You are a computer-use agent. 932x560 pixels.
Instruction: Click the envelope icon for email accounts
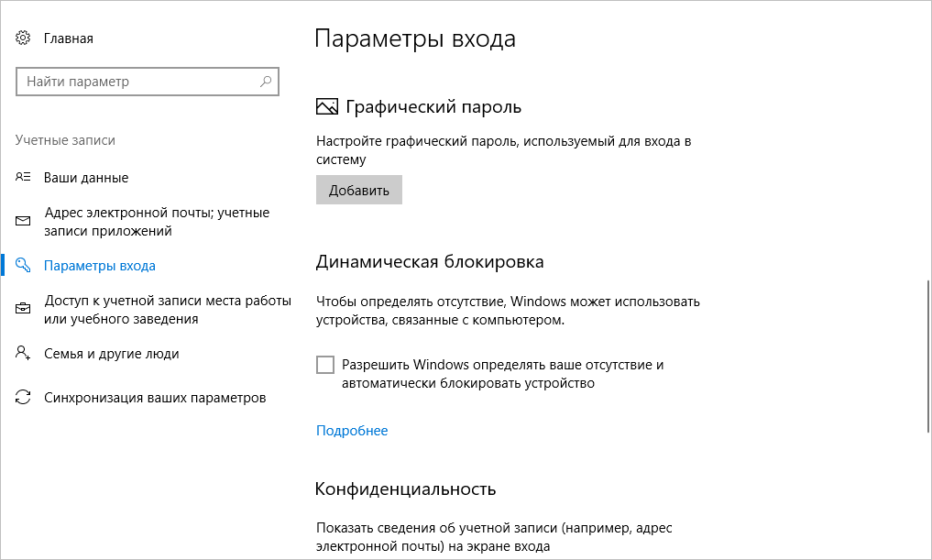[x=23, y=221]
